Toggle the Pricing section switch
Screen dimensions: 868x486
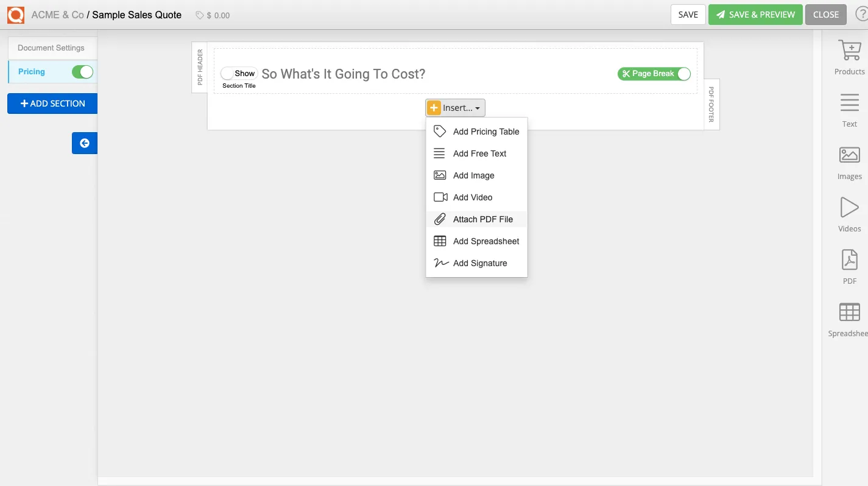click(x=82, y=72)
